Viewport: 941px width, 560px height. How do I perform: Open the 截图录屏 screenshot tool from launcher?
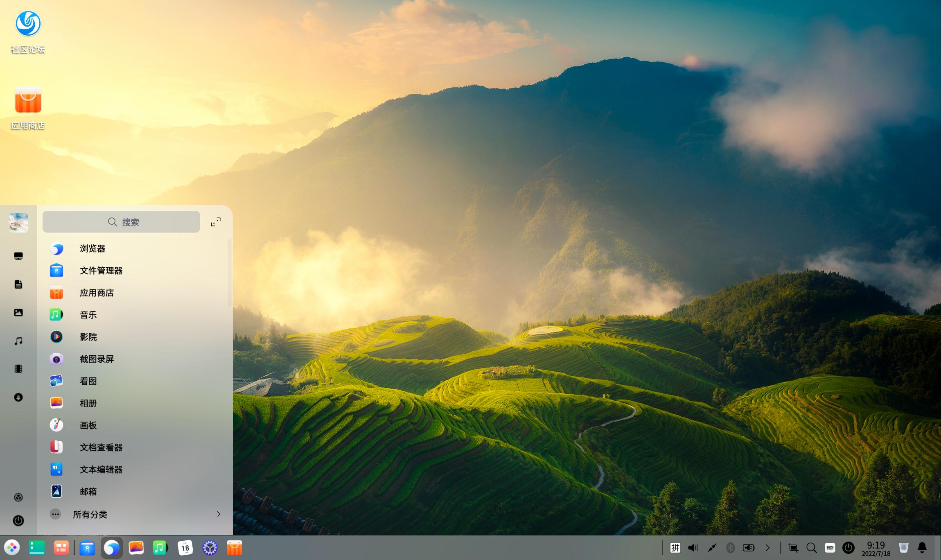tap(97, 359)
